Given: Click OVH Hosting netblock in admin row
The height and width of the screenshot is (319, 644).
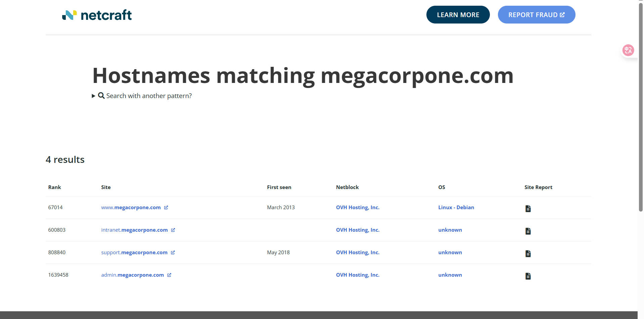Looking at the screenshot, I should pyautogui.click(x=358, y=275).
